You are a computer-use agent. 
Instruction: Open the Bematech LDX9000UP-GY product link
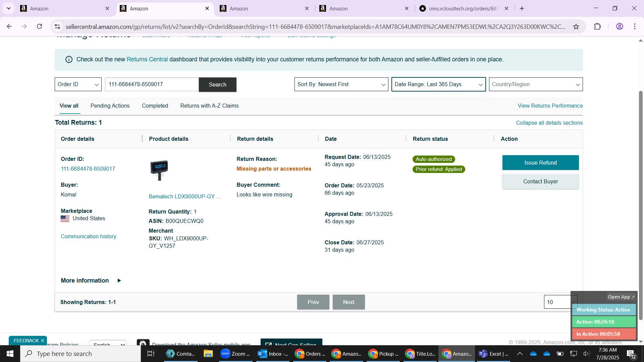pyautogui.click(x=185, y=196)
